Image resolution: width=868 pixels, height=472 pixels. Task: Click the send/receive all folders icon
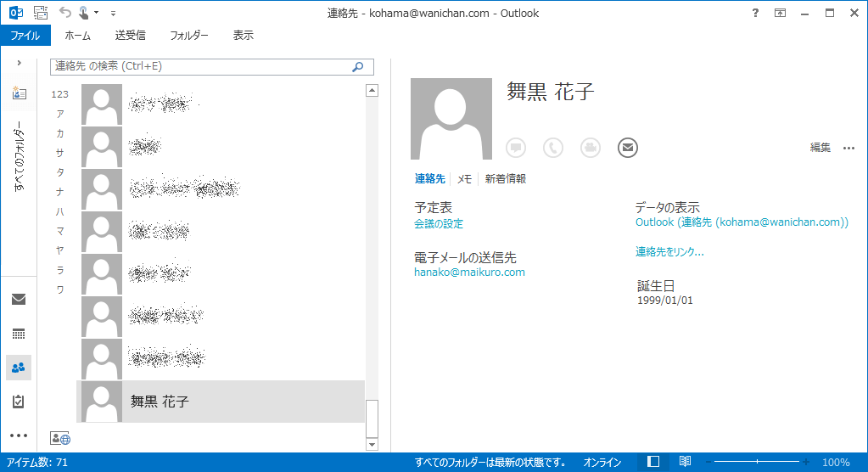click(x=41, y=13)
